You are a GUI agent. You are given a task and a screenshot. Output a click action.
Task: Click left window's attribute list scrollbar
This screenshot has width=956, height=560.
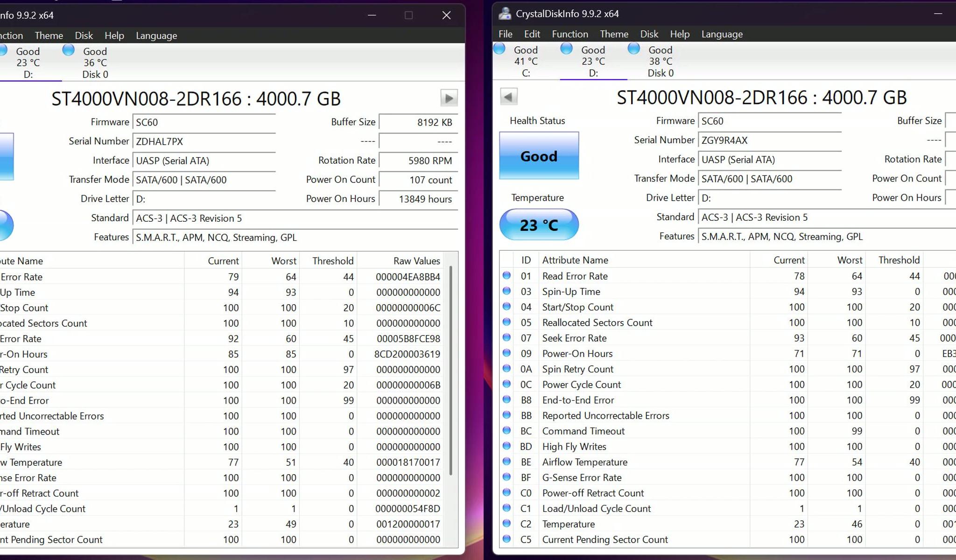pos(450,371)
